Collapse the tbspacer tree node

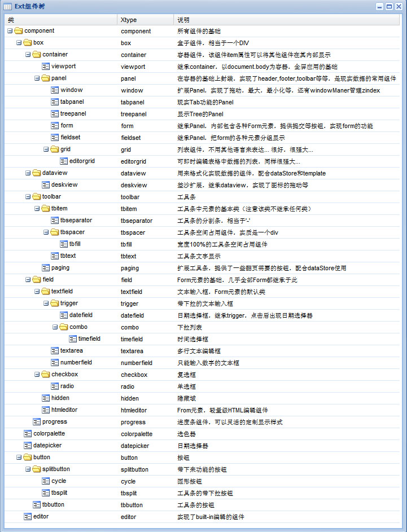pos(46,232)
